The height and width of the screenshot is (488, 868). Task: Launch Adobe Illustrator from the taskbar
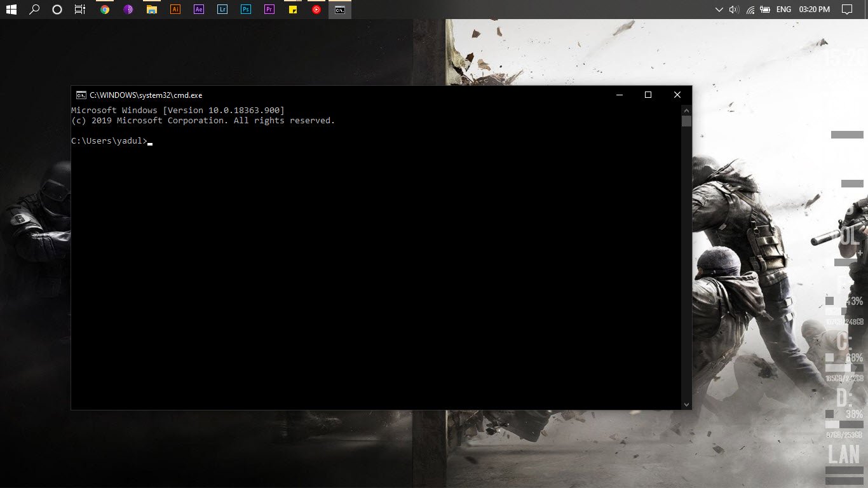tap(175, 10)
